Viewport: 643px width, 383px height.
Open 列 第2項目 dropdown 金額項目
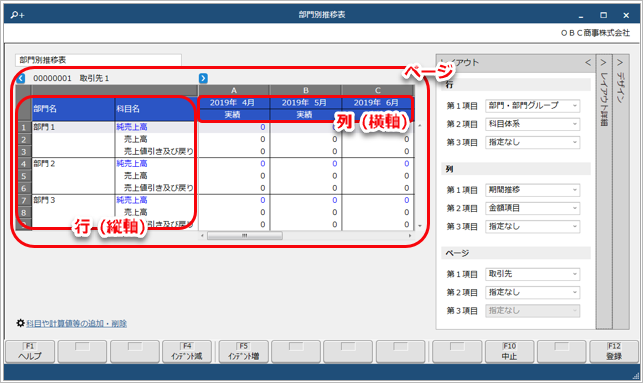[532, 208]
